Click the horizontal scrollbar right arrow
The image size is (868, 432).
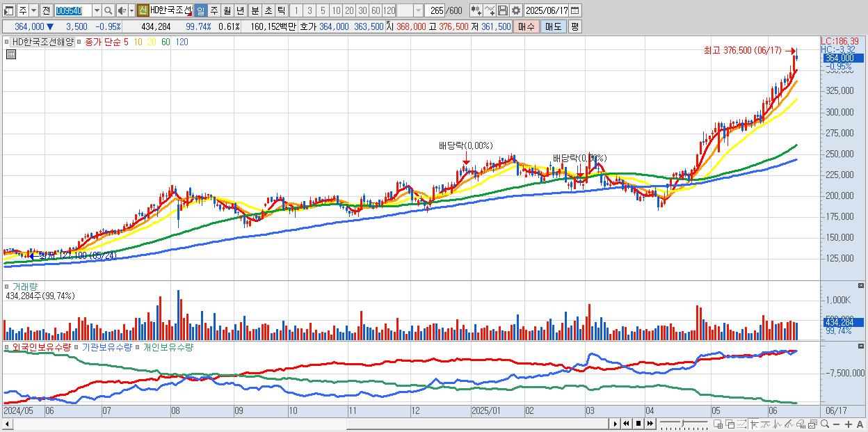pos(616,424)
